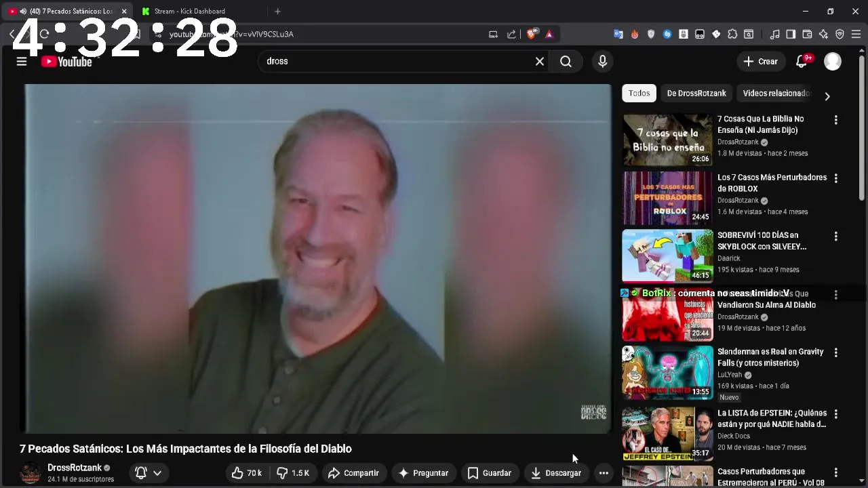Like the video with 70 k

(x=247, y=473)
